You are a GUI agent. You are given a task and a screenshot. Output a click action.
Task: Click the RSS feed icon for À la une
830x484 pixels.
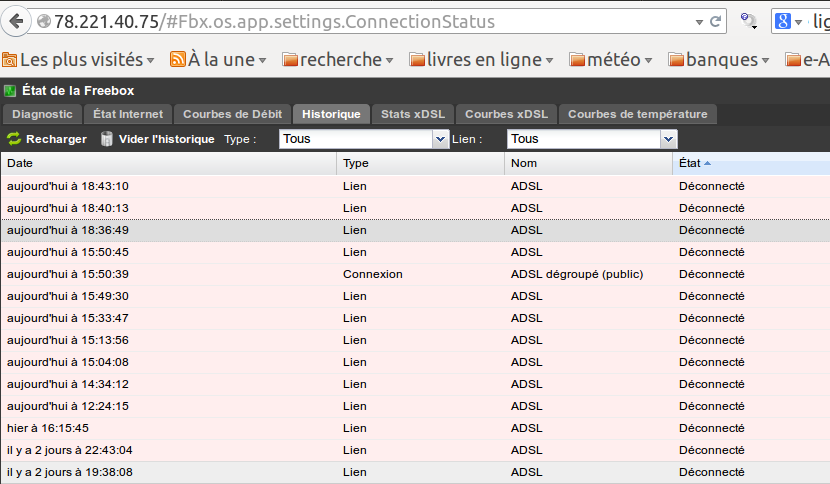pos(179,60)
